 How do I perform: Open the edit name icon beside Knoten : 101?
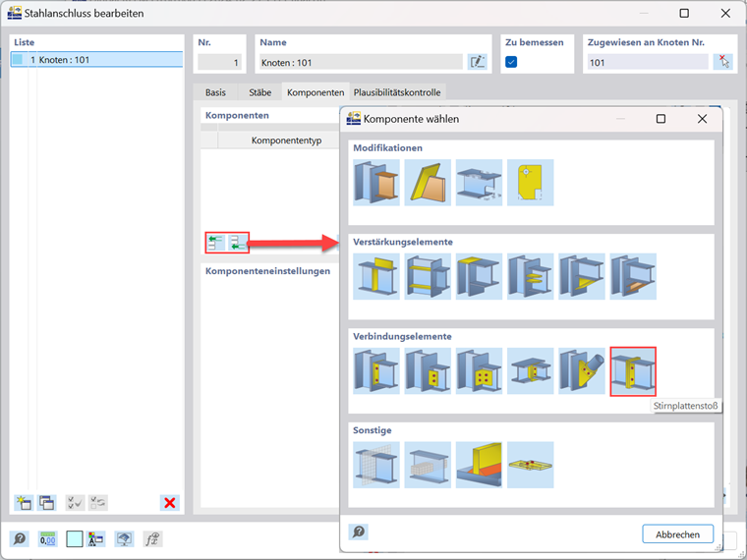click(x=477, y=62)
